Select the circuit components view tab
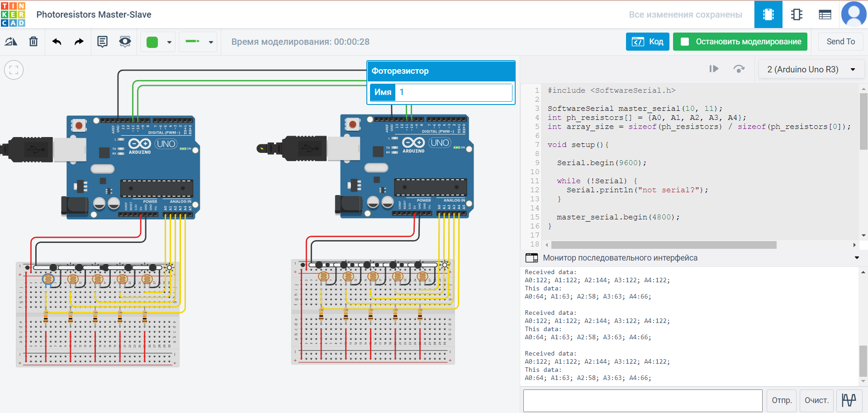The height and width of the screenshot is (413, 868). pyautogui.click(x=768, y=14)
